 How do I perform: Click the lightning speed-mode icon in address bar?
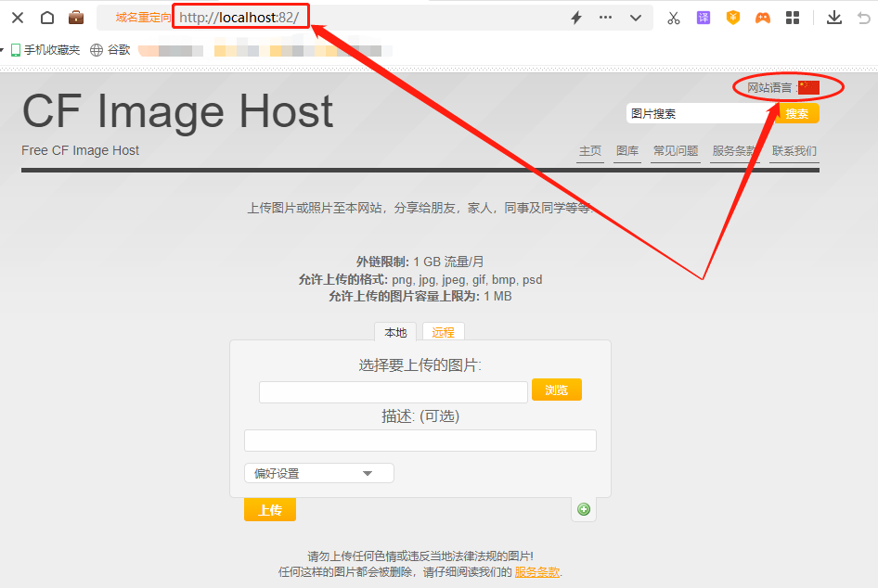pyautogui.click(x=576, y=18)
